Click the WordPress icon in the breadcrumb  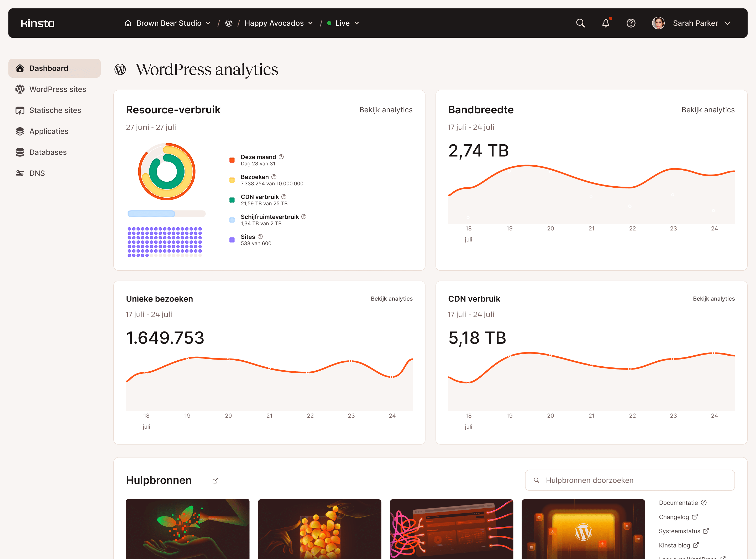[x=229, y=23]
